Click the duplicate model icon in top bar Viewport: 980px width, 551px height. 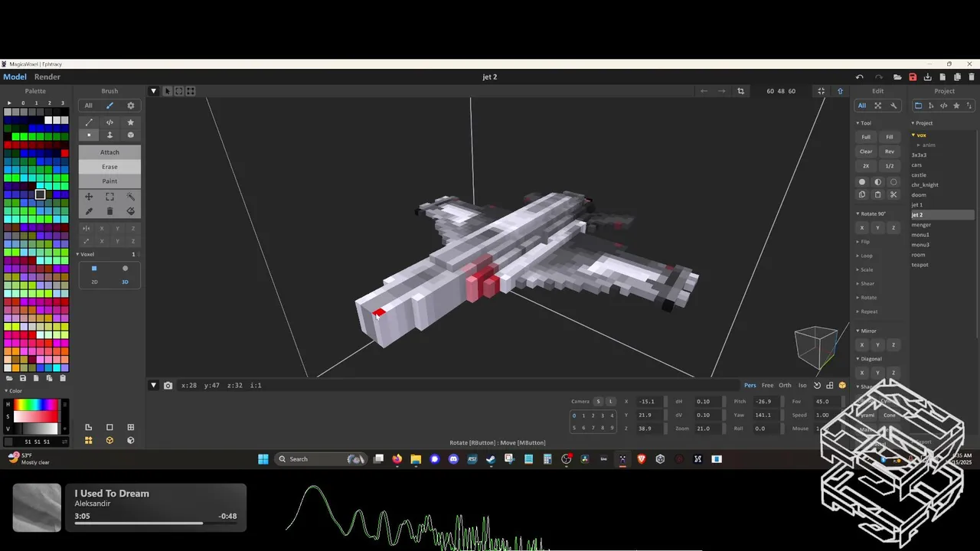957,77
